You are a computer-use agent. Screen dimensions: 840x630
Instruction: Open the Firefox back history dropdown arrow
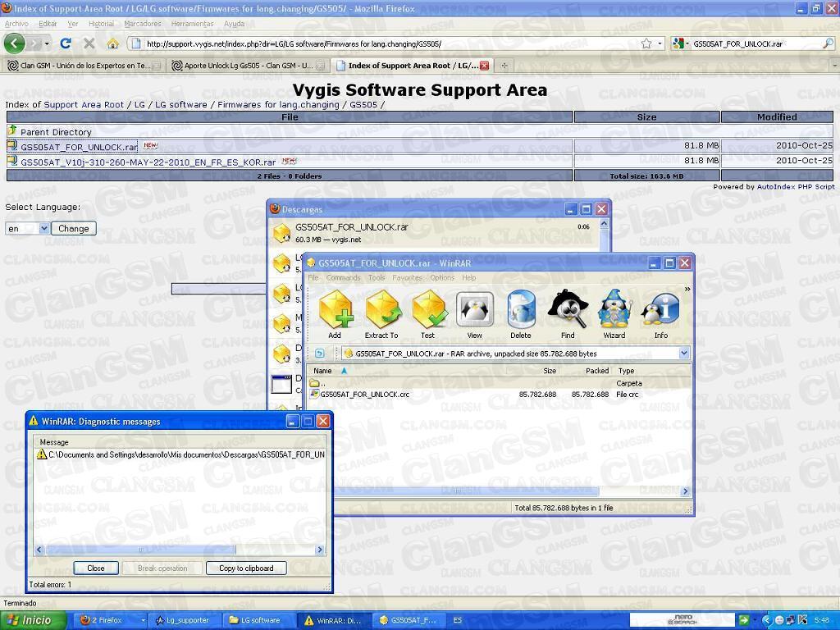pyautogui.click(x=47, y=43)
